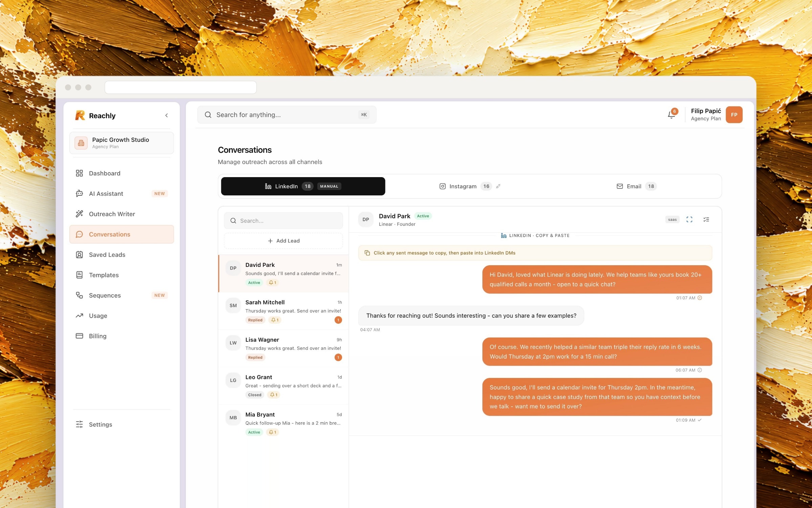
Task: Switch workspace via Papic Growth Studio card
Action: coord(121,143)
